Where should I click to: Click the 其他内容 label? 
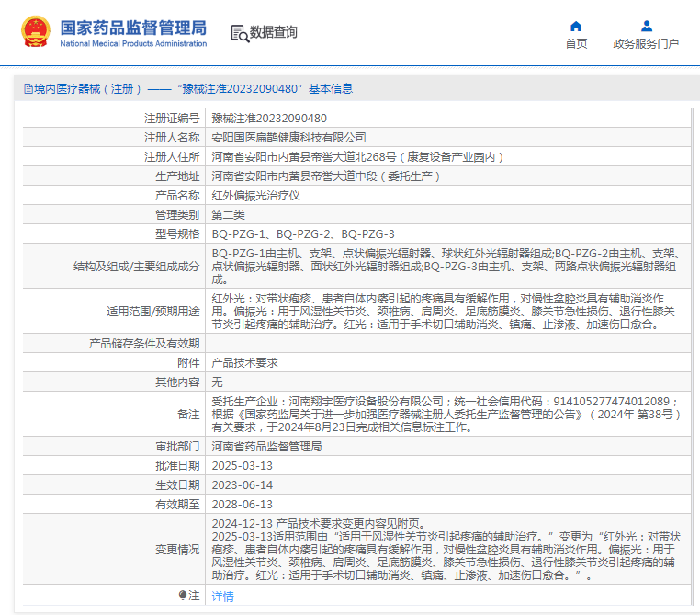[x=177, y=382]
